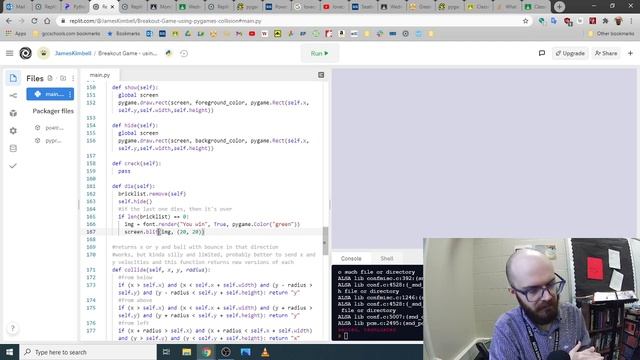Image resolution: width=640 pixels, height=360 pixels.
Task: Click the plus icon beside Share
Action: (630, 53)
